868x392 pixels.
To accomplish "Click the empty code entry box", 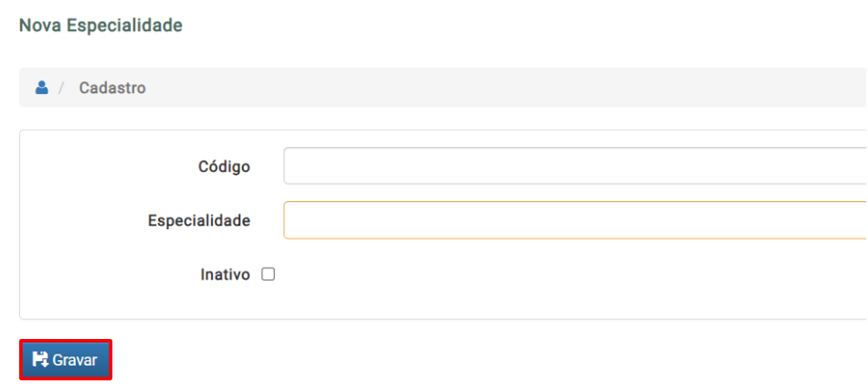I will pos(575,165).
